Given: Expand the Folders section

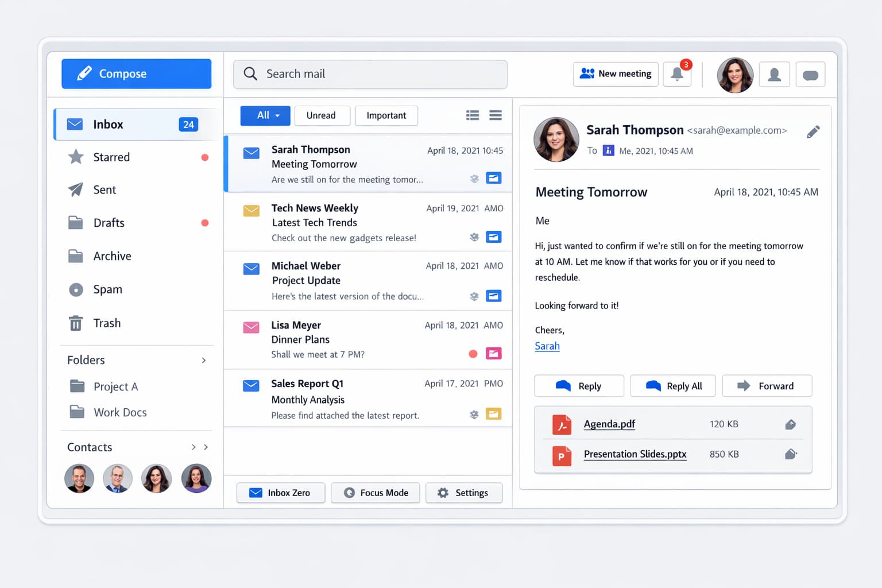Looking at the screenshot, I should (x=203, y=360).
